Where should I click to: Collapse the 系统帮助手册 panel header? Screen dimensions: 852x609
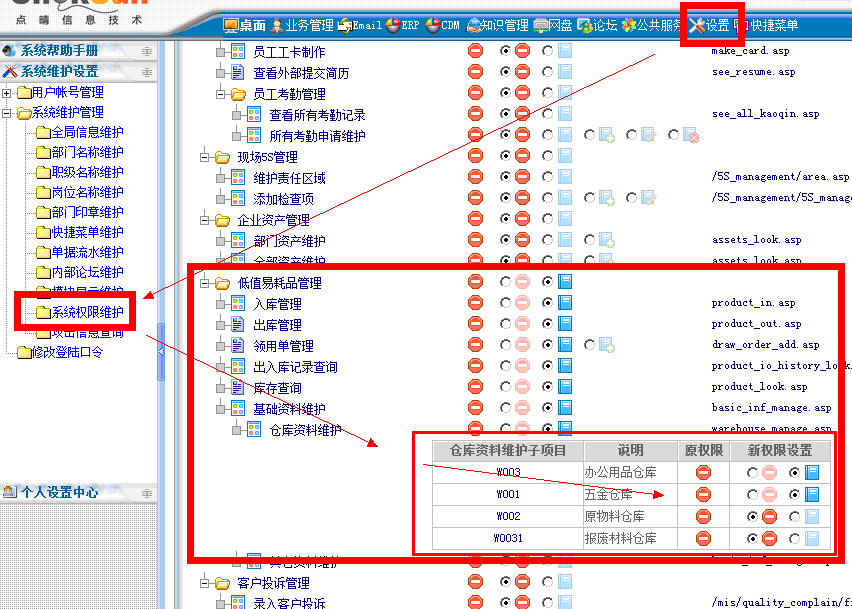click(x=147, y=50)
